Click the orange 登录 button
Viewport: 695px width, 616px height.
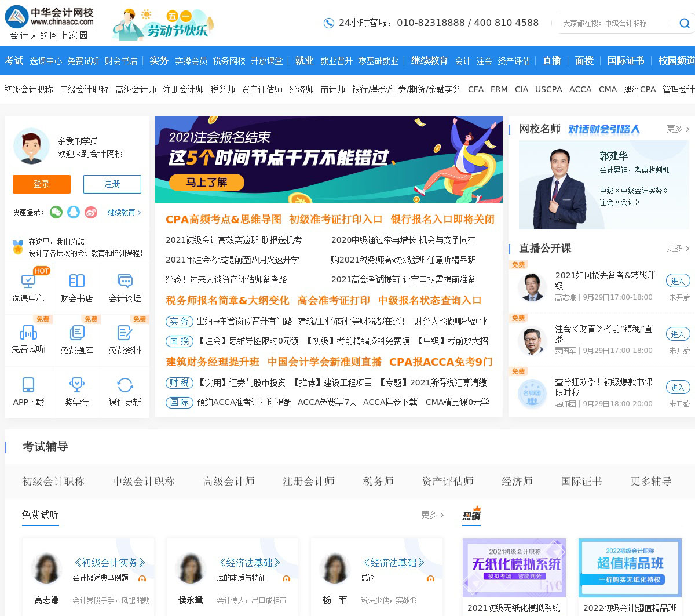[x=42, y=184]
